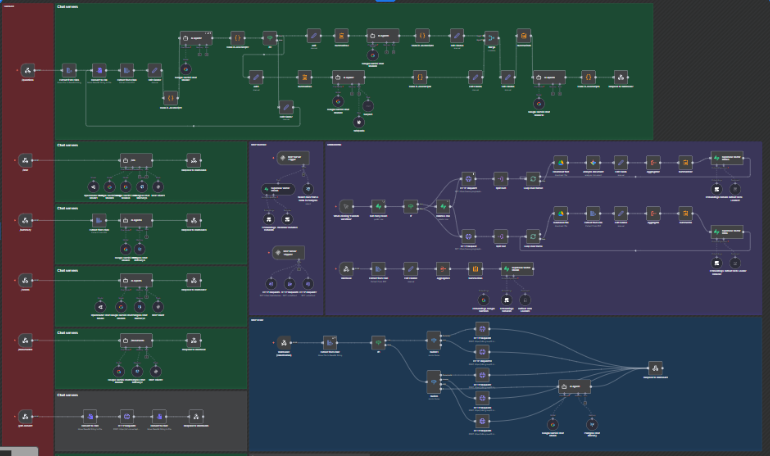Open the memory sub-node under the blue AI Agent

(592, 425)
